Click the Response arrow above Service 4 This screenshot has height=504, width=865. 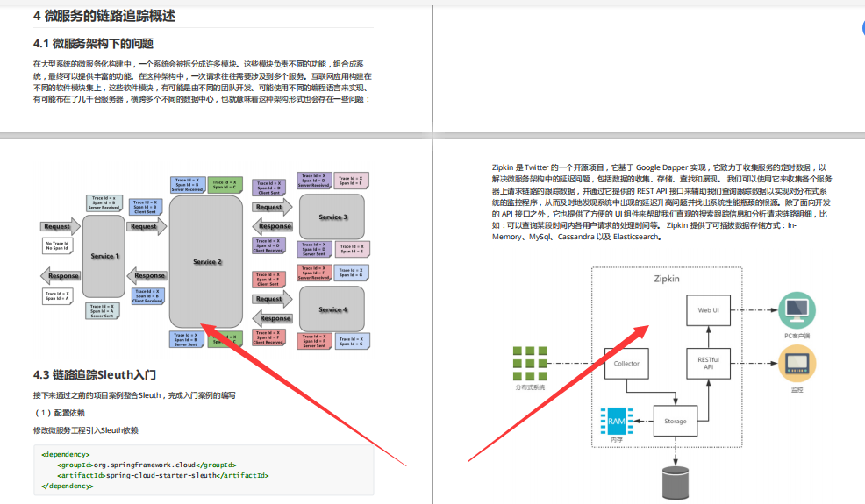[x=272, y=318]
